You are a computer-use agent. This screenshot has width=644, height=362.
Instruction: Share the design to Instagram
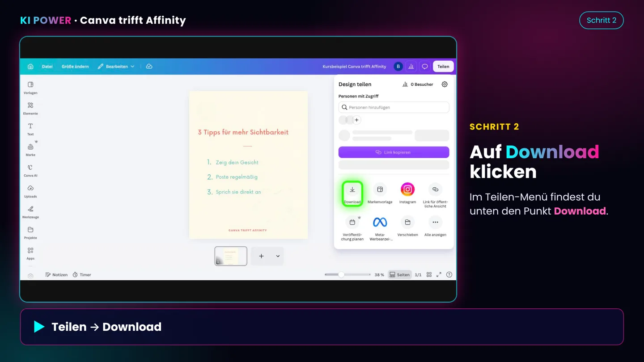[x=407, y=193]
